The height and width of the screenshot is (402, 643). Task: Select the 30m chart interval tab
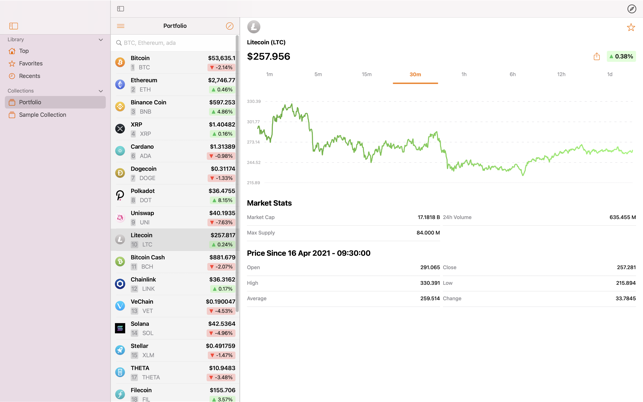point(415,74)
